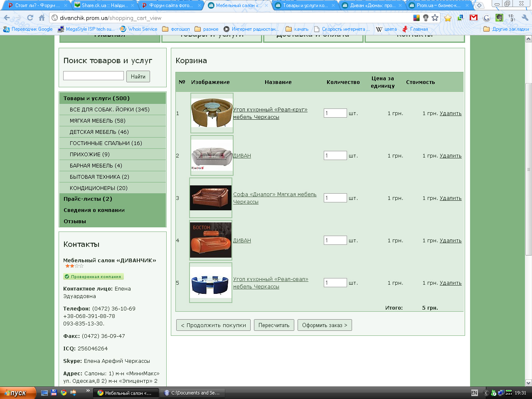Click the Пересчитать button
The height and width of the screenshot is (399, 532).
point(274,325)
